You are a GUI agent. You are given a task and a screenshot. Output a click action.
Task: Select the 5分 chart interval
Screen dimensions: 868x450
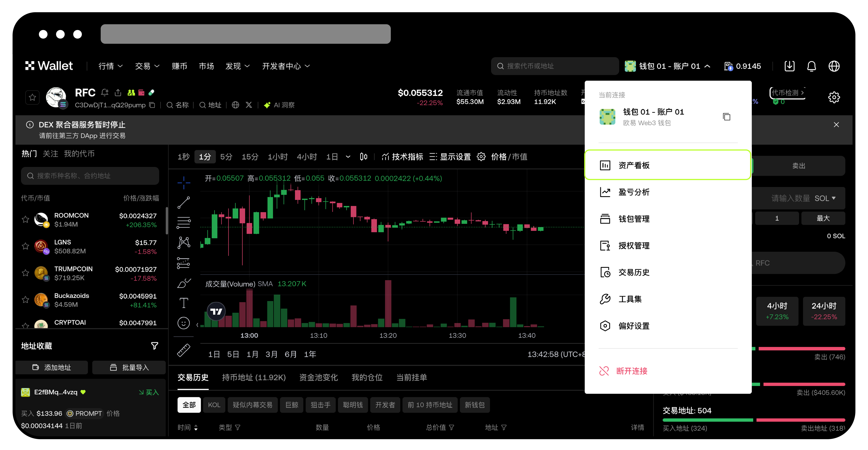pos(226,157)
